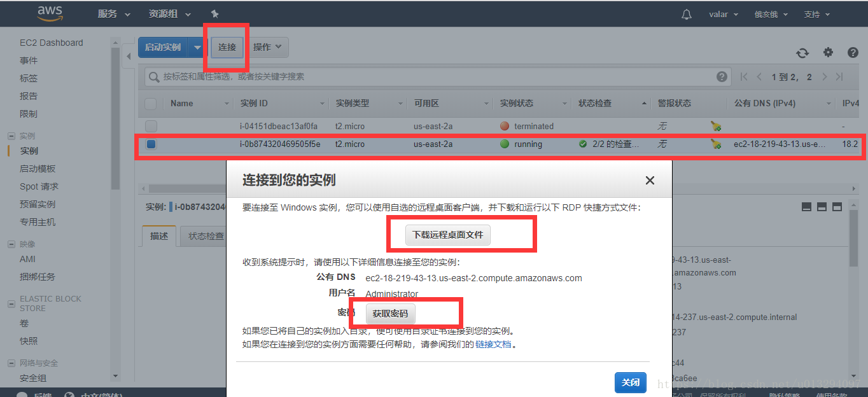Switch to the 描述 tab
868x397 pixels.
159,236
